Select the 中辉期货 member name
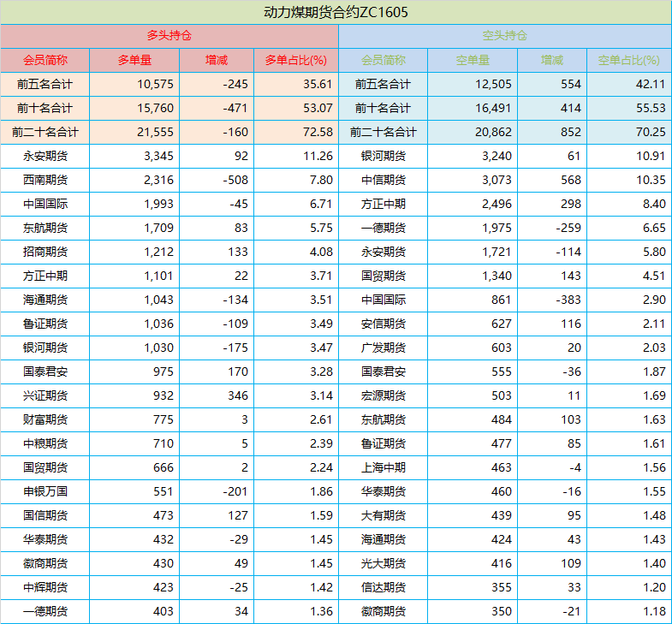The height and width of the screenshot is (624, 672). tap(45, 587)
